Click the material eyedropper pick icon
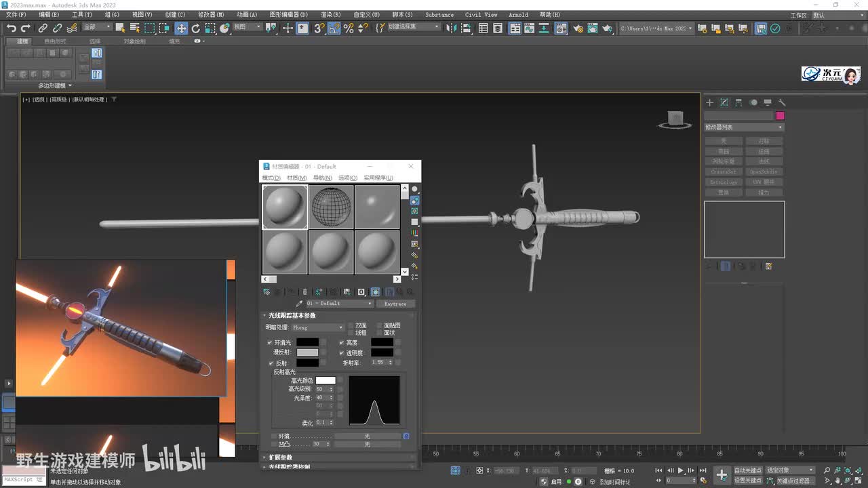The width and height of the screenshot is (868, 488). tap(300, 304)
